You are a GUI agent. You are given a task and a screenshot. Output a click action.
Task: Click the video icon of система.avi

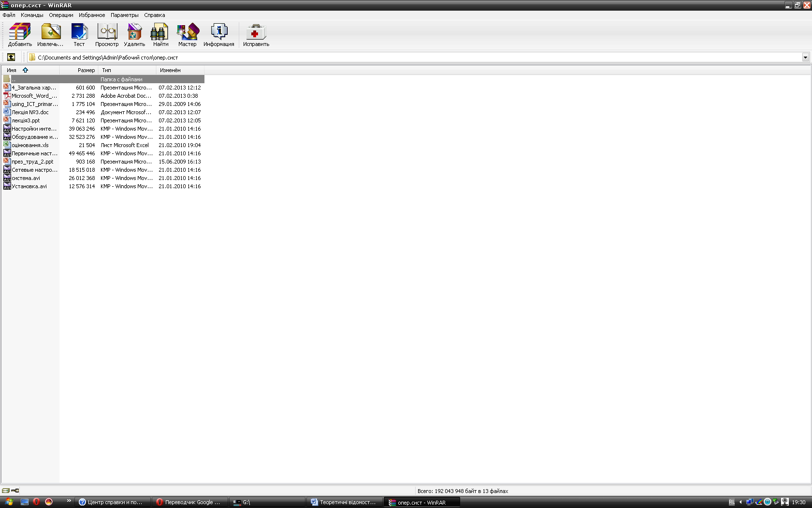pyautogui.click(x=7, y=178)
